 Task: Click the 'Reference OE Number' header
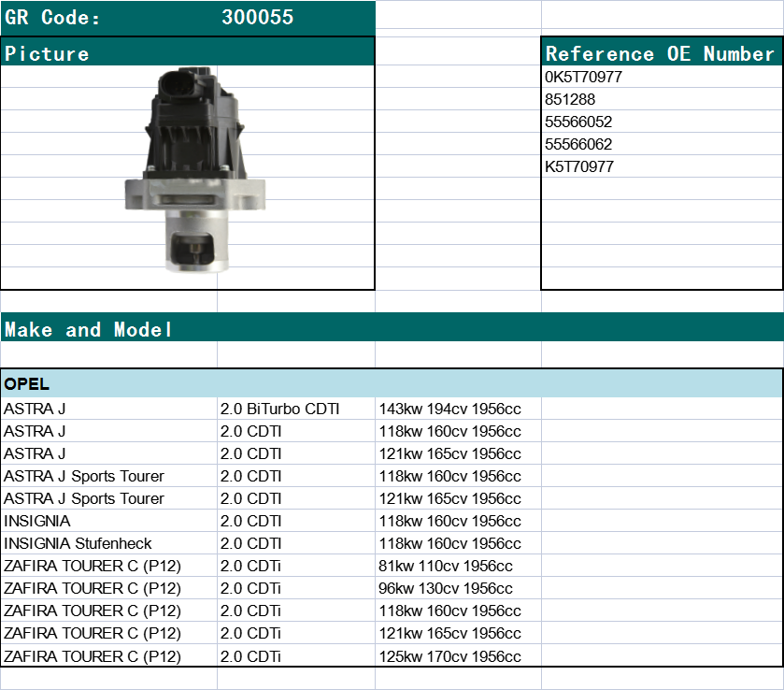point(660,53)
